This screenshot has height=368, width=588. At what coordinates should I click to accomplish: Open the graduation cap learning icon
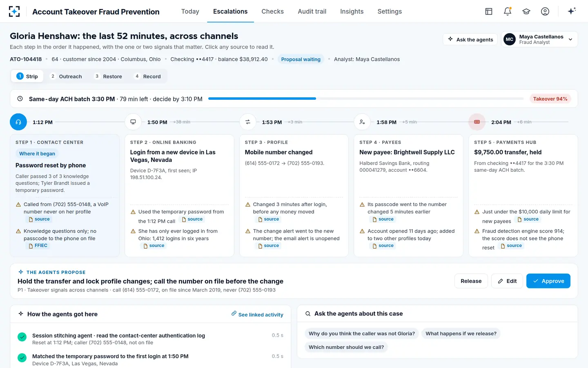coord(526,11)
